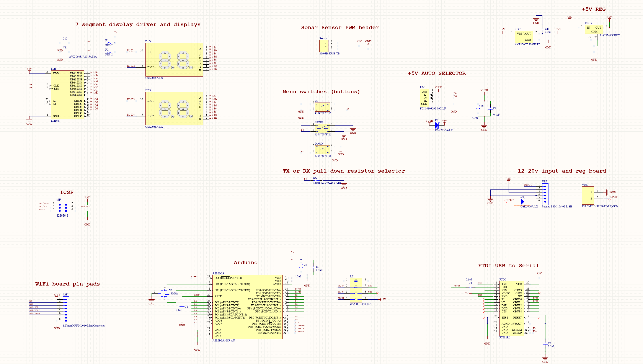The width and height of the screenshot is (643, 364).
Task: Click the D1 diode in auto selector
Action: point(437,125)
